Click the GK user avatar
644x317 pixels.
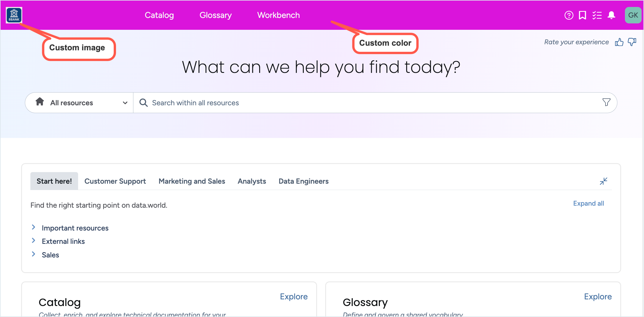pyautogui.click(x=633, y=15)
